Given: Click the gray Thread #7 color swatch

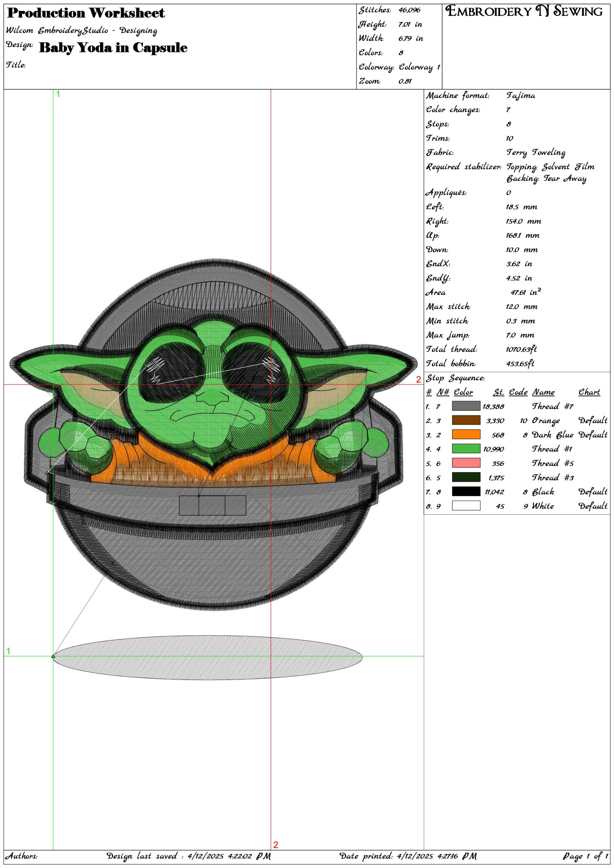Looking at the screenshot, I should point(466,406).
